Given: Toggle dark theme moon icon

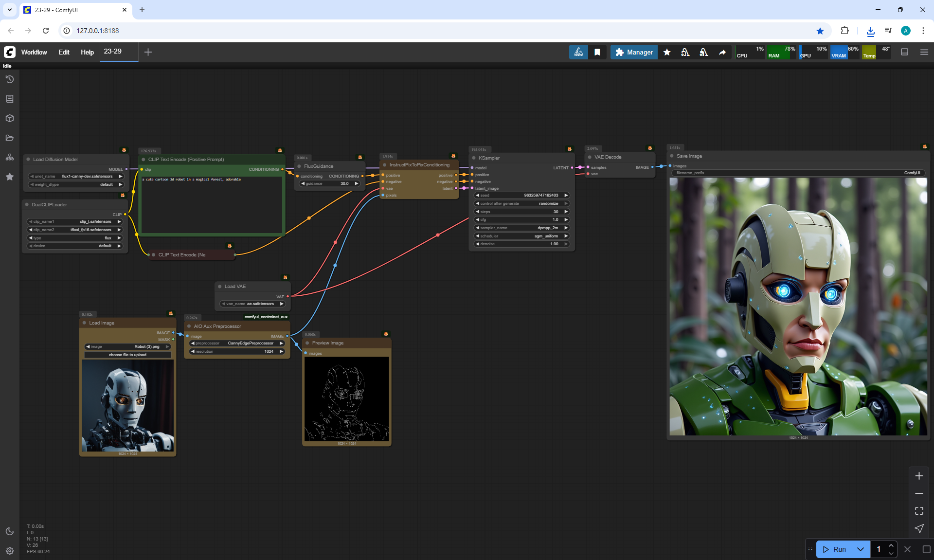Looking at the screenshot, I should tap(10, 531).
